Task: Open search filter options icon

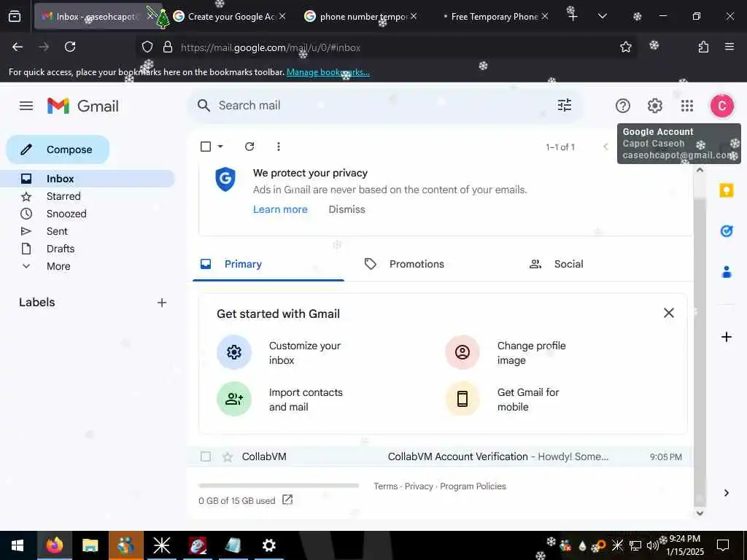Action: click(x=564, y=105)
